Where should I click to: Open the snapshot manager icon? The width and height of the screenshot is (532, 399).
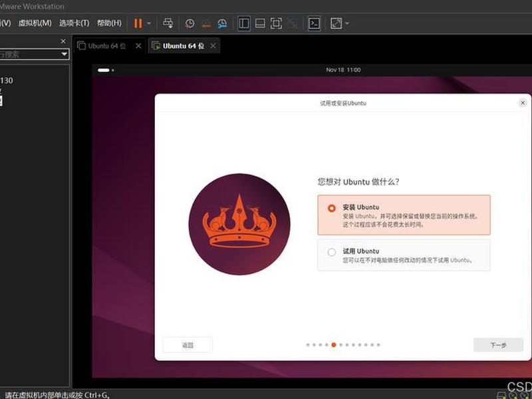(222, 23)
